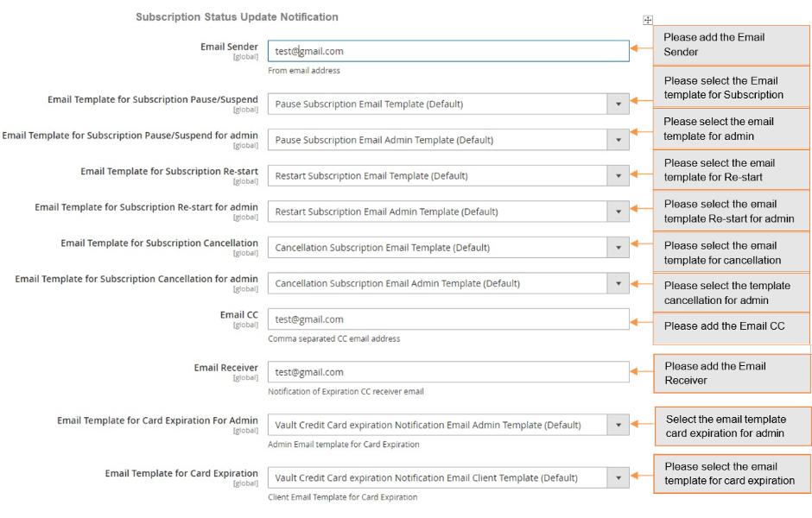Screen dimensions: 812x518
Task: Click the move handle icon above annotations
Action: coord(648,20)
